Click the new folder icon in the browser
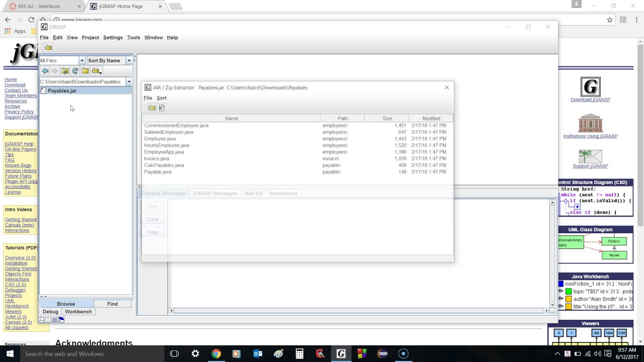The width and height of the screenshot is (644, 362). point(85,71)
